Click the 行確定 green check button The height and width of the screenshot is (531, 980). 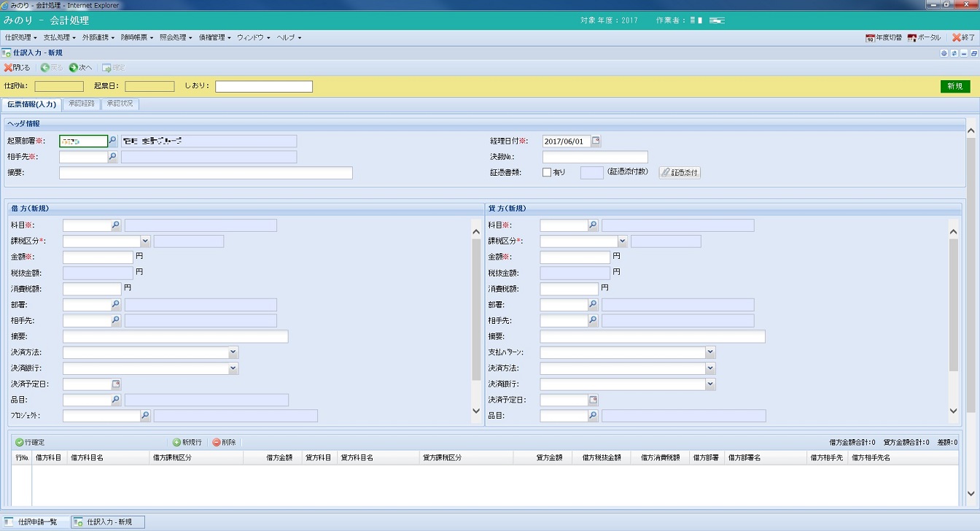click(x=30, y=442)
